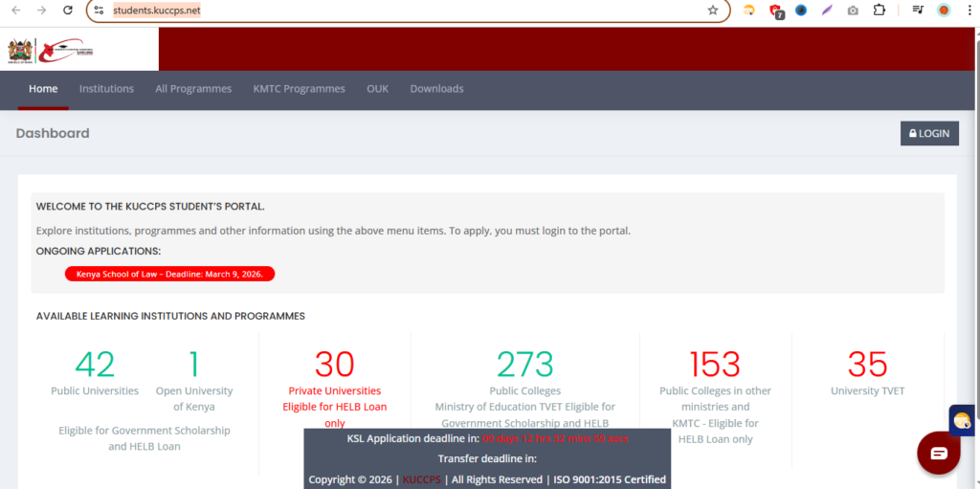This screenshot has height=489, width=980.
Task: Open the Downloads navigation item
Action: [436, 89]
